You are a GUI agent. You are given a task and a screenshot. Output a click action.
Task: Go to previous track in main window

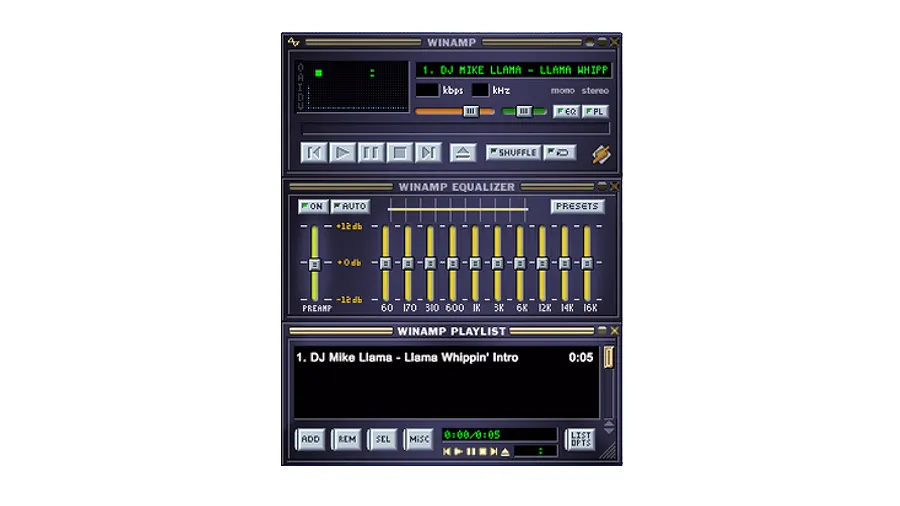click(314, 153)
